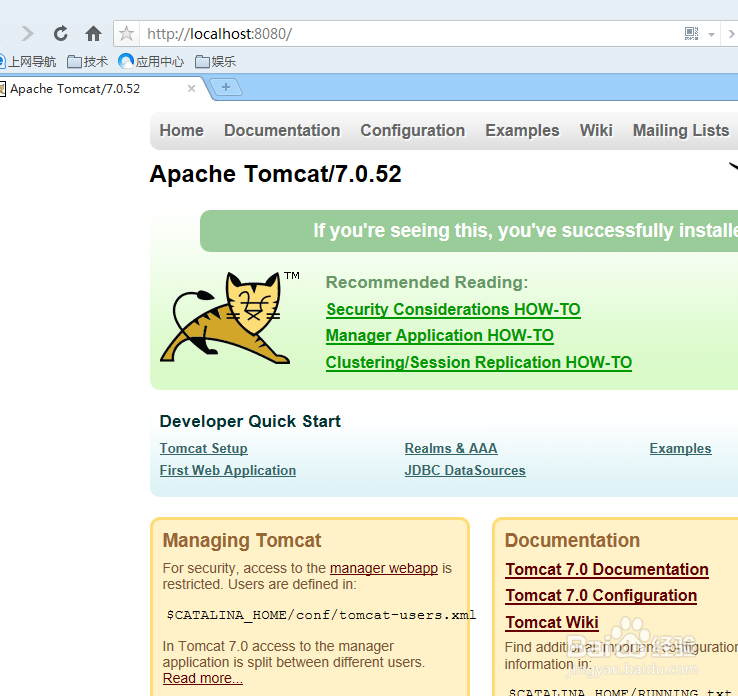Image resolution: width=738 pixels, height=696 pixels.
Task: Close the Apache Tomcat tab
Action: 191,88
